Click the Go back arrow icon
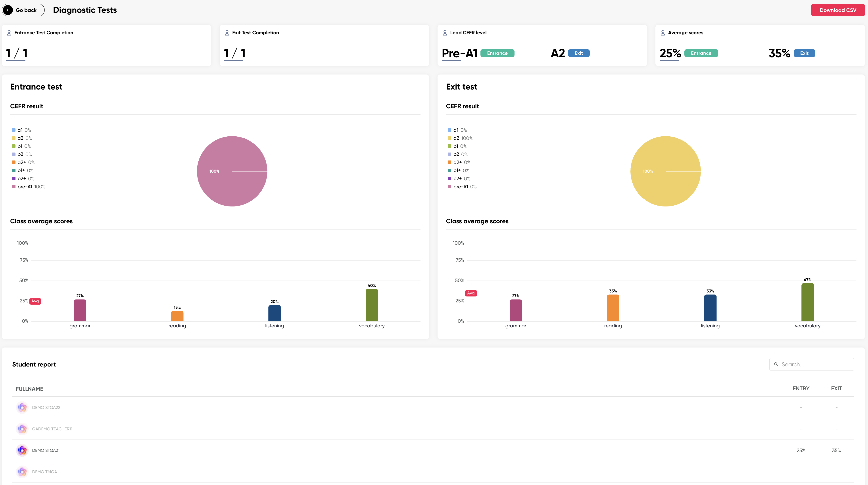Image resolution: width=868 pixels, height=485 pixels. [8, 10]
